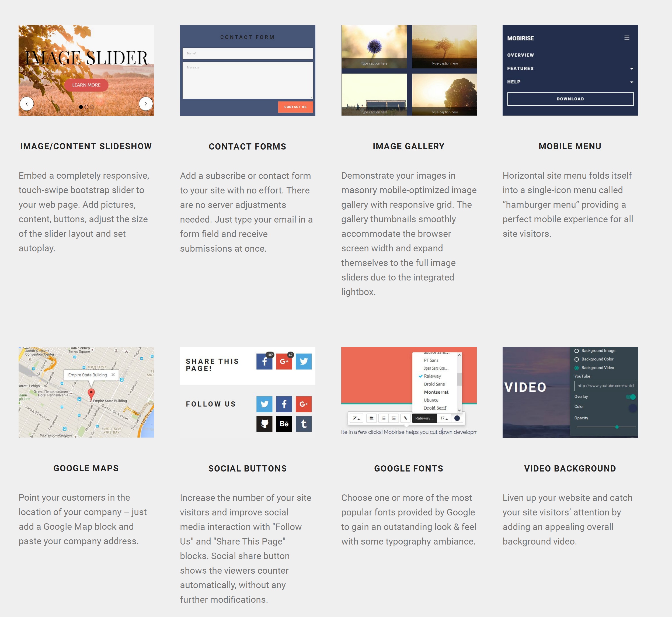Click the Facebook share icon
672x617 pixels.
tap(264, 361)
